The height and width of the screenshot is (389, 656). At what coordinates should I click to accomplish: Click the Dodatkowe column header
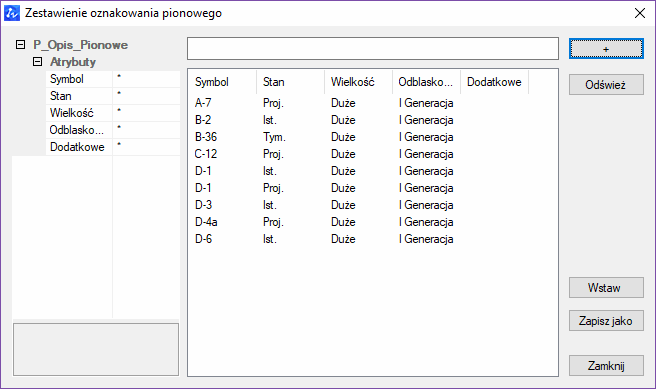(x=495, y=82)
